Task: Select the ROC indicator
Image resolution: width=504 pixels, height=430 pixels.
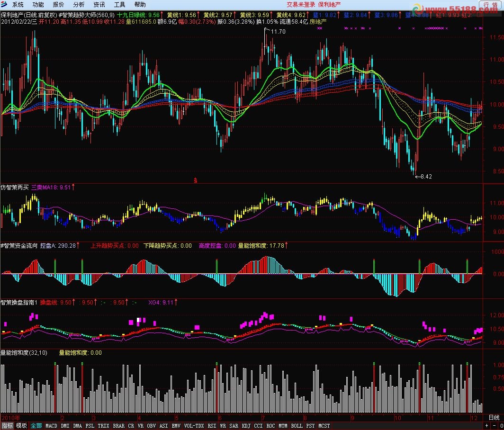Action: tap(270, 425)
